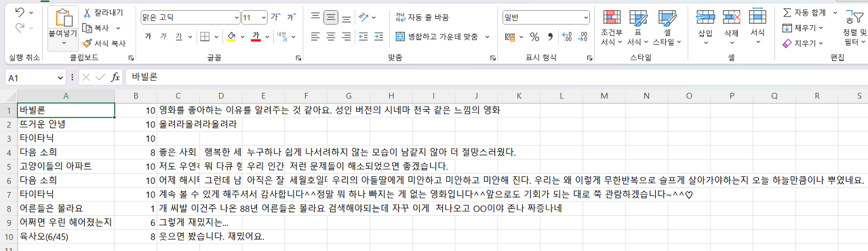This screenshot has width=868, height=251.
Task: Click the borders icon
Action: pyautogui.click(x=205, y=36)
